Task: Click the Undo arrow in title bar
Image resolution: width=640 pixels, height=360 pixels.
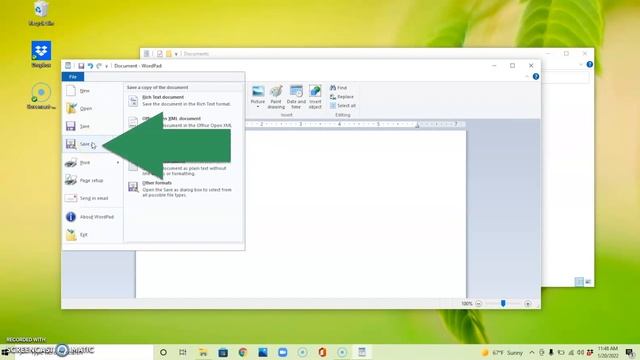Action: pos(90,66)
